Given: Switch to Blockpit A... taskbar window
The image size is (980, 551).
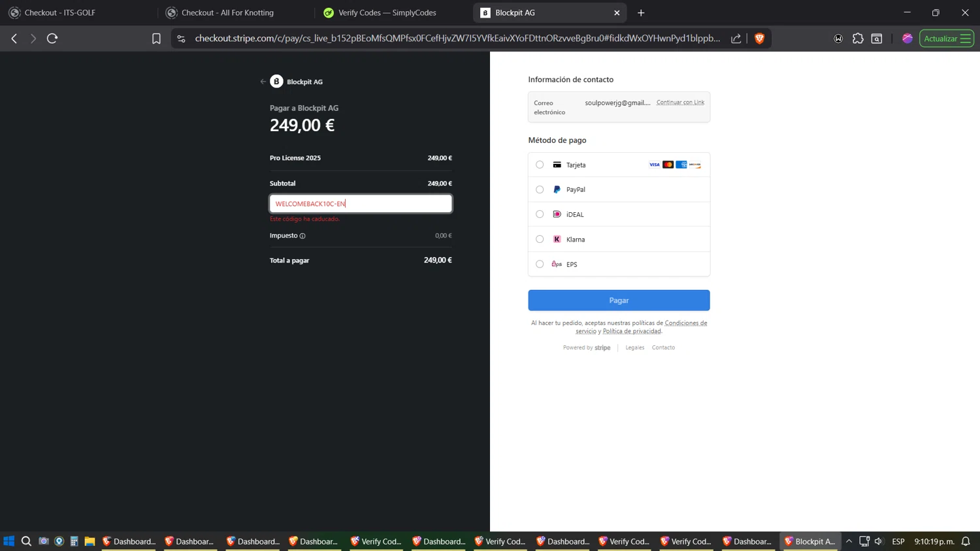Looking at the screenshot, I should (810, 541).
